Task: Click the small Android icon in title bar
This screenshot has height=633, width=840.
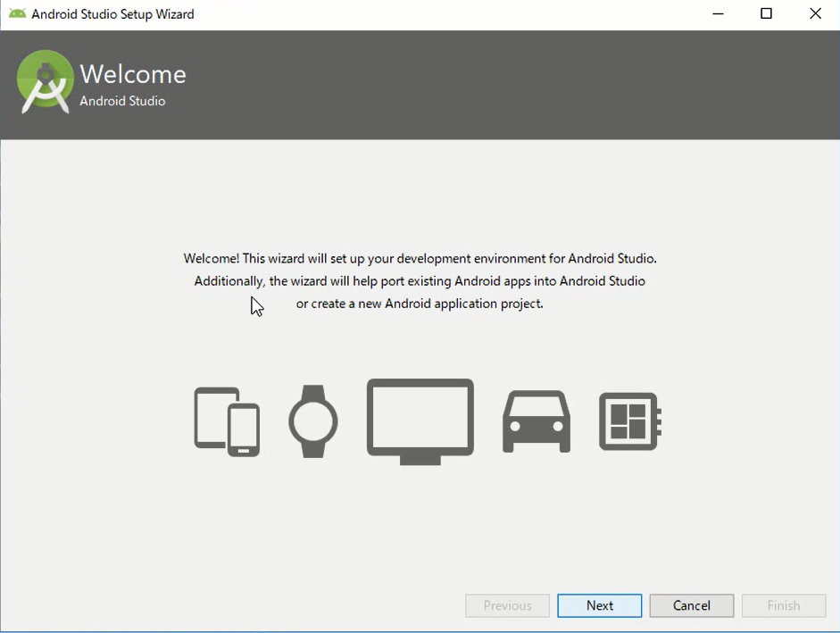Action: click(17, 14)
